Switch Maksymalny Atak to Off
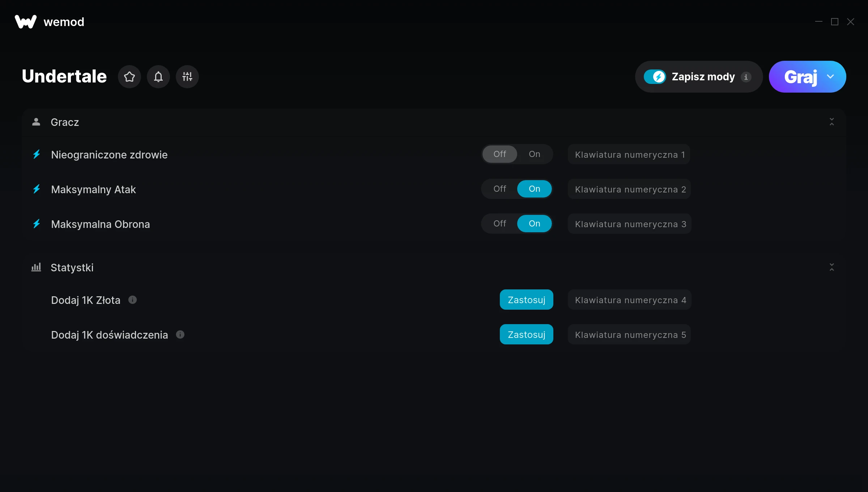The image size is (868, 492). [x=499, y=189]
